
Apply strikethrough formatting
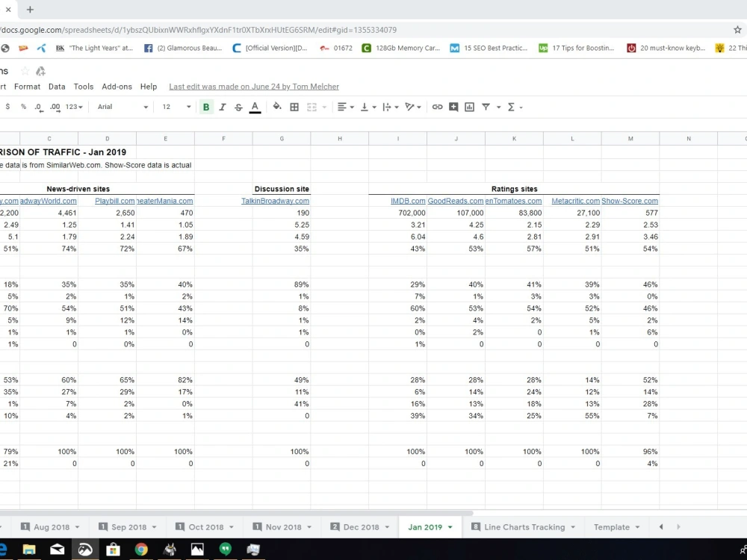239,107
